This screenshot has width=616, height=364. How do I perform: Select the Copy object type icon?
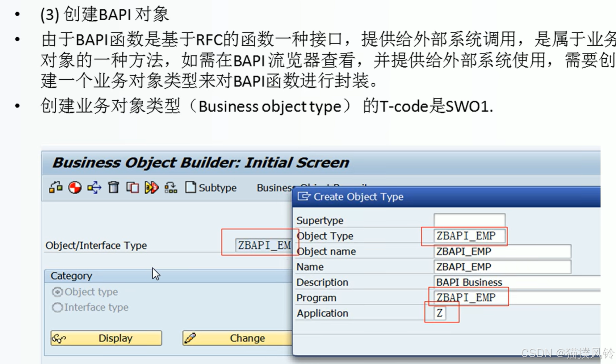[x=133, y=188]
